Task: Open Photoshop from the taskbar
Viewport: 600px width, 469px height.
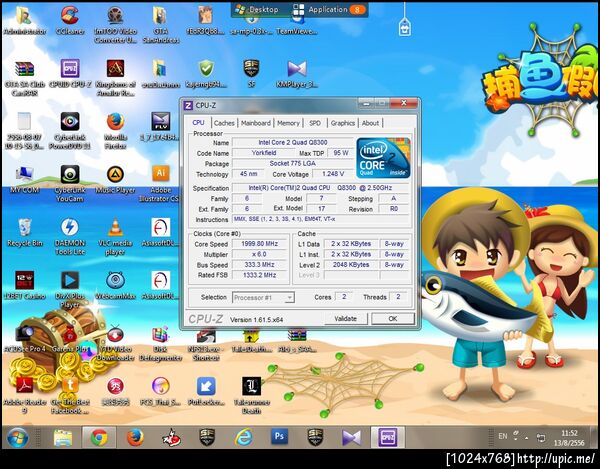Action: pos(279,437)
